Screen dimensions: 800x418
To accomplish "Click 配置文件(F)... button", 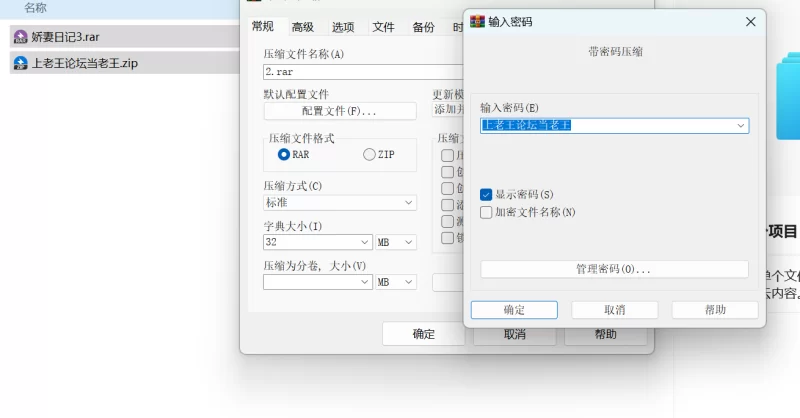I will [x=340, y=111].
